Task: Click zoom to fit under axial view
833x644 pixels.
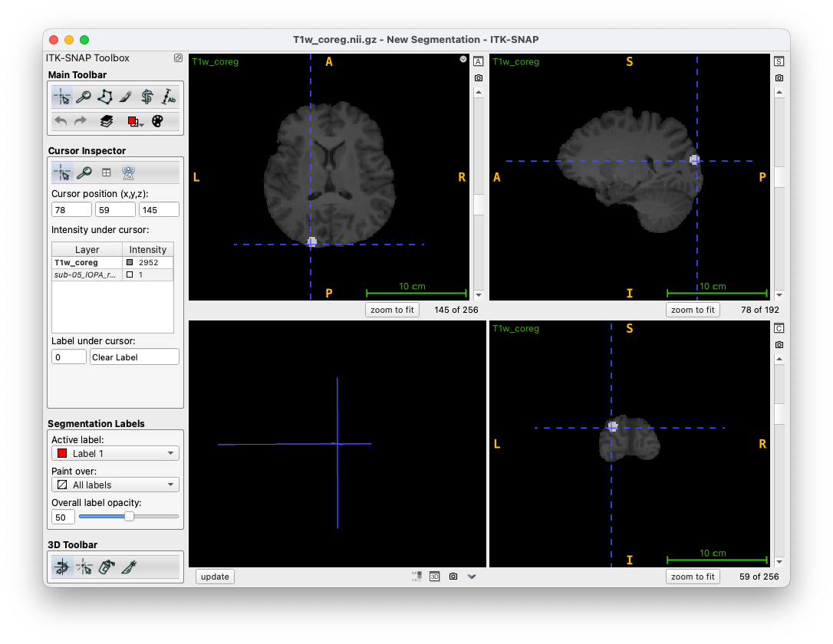Action: pos(392,310)
